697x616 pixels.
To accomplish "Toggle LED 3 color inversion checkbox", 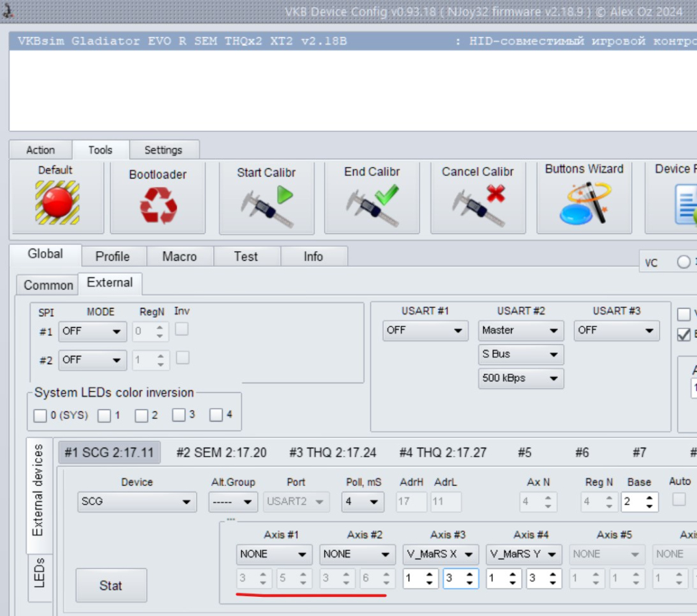I will (179, 415).
